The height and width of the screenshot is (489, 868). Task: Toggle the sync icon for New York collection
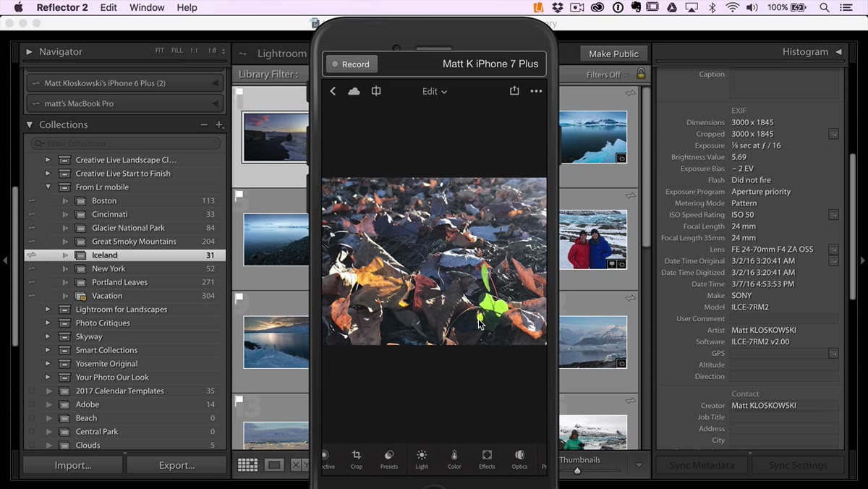click(31, 269)
